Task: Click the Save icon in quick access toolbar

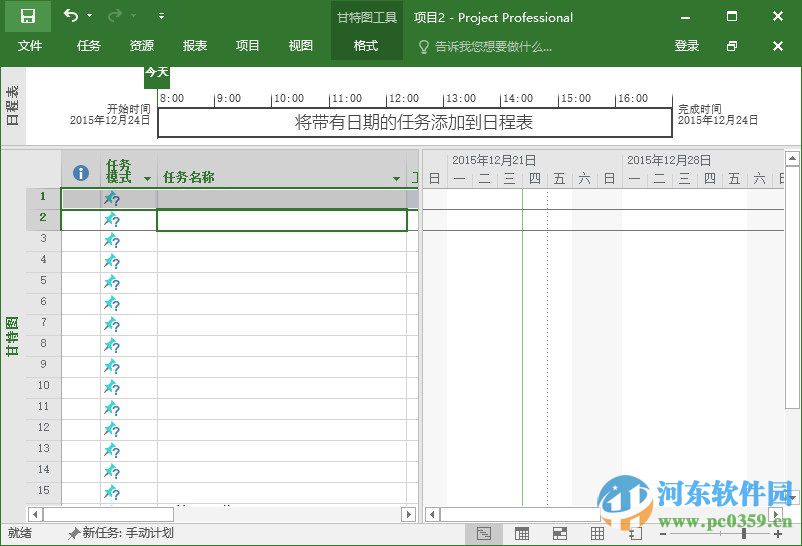Action: [x=28, y=16]
